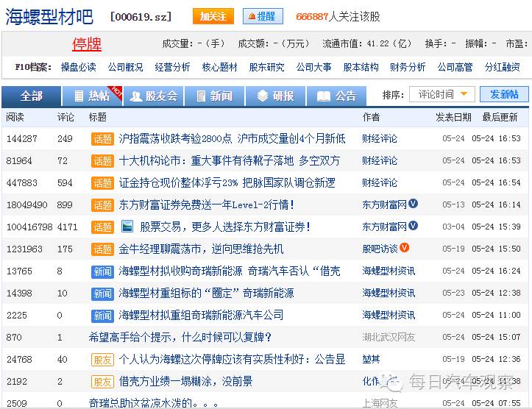The width and height of the screenshot is (532, 409).
Task: Open post 东方财富证券免费送一年Level-2行情
Action: [x=206, y=204]
